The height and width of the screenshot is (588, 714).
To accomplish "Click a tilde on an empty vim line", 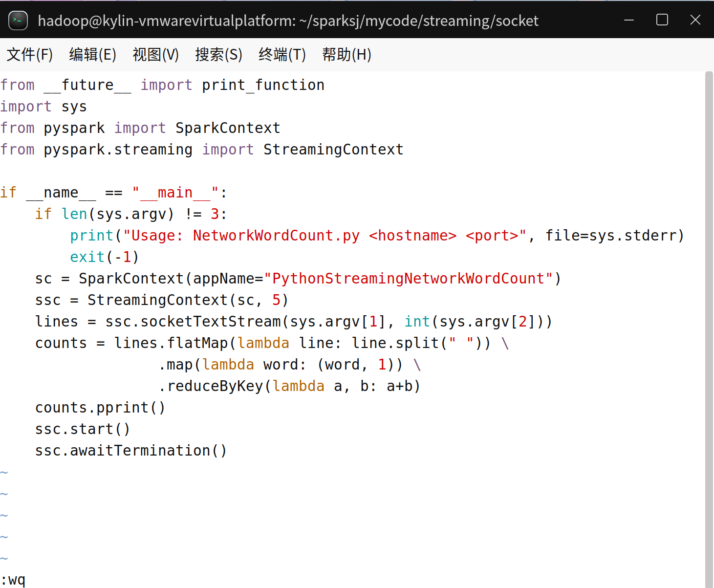I will point(4,493).
